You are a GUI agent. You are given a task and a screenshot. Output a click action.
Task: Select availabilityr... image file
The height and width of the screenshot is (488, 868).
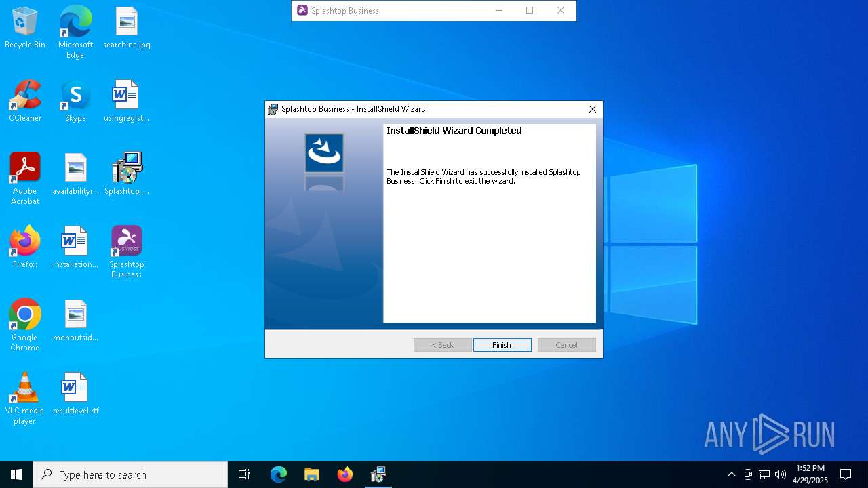click(x=75, y=175)
